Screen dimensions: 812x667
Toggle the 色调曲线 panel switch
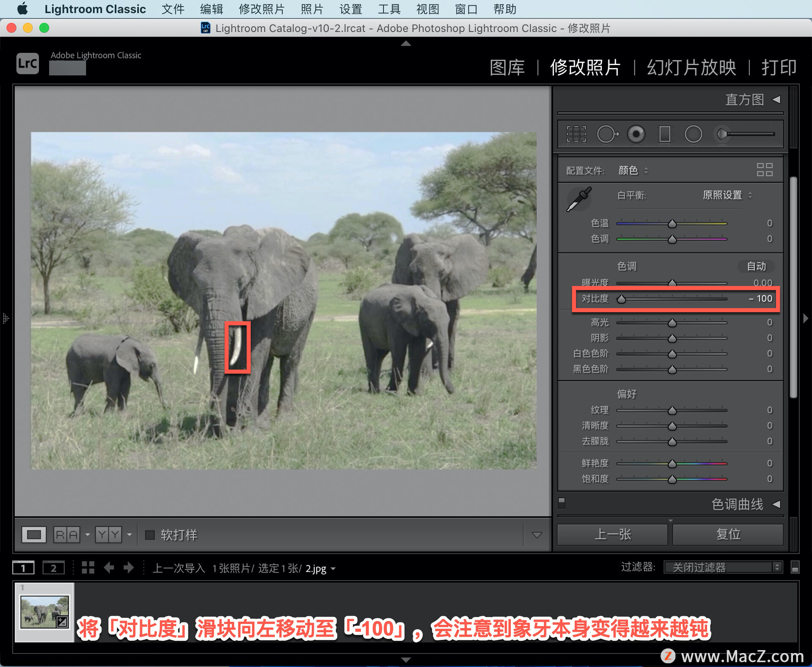(562, 502)
